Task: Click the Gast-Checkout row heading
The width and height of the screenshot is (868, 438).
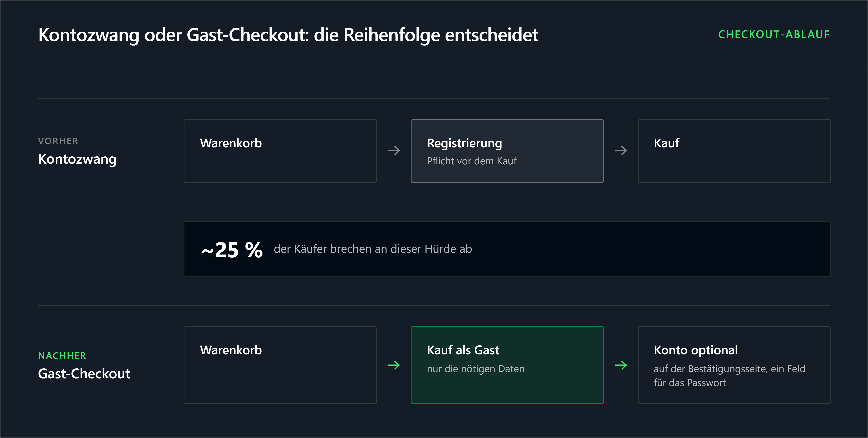Action: (84, 373)
